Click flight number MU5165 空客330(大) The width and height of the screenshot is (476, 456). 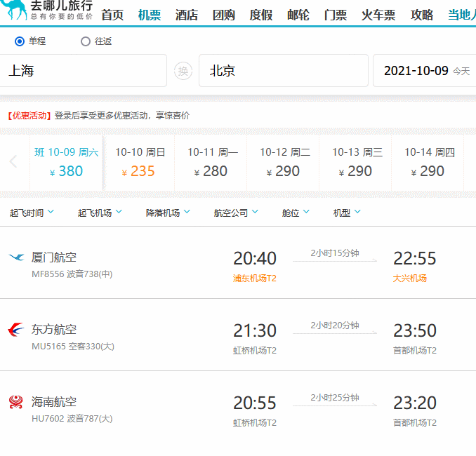pos(73,347)
